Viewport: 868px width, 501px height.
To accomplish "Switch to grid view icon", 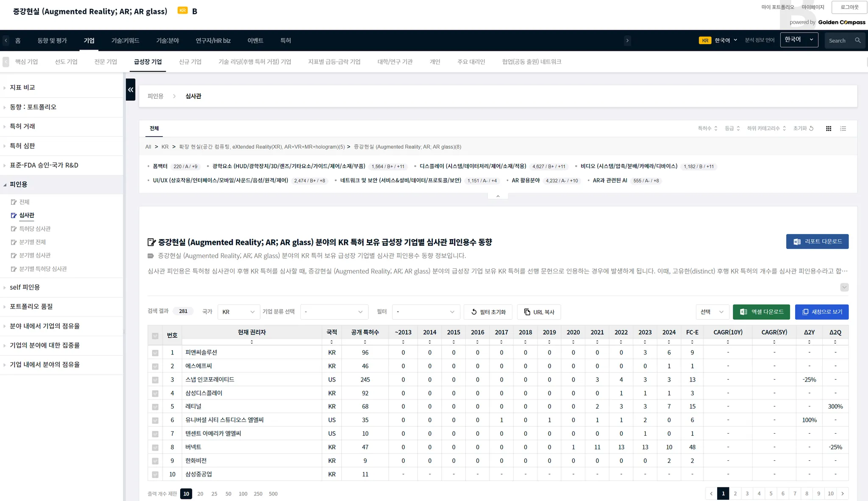I will [829, 128].
